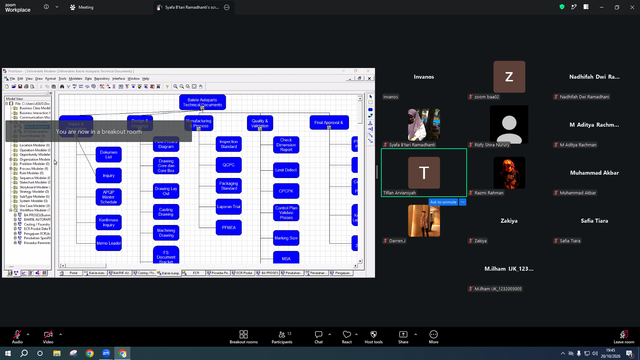The height and width of the screenshot is (360, 640).
Task: Open File Explorer from taskbar
Action: pyautogui.click(x=57, y=353)
